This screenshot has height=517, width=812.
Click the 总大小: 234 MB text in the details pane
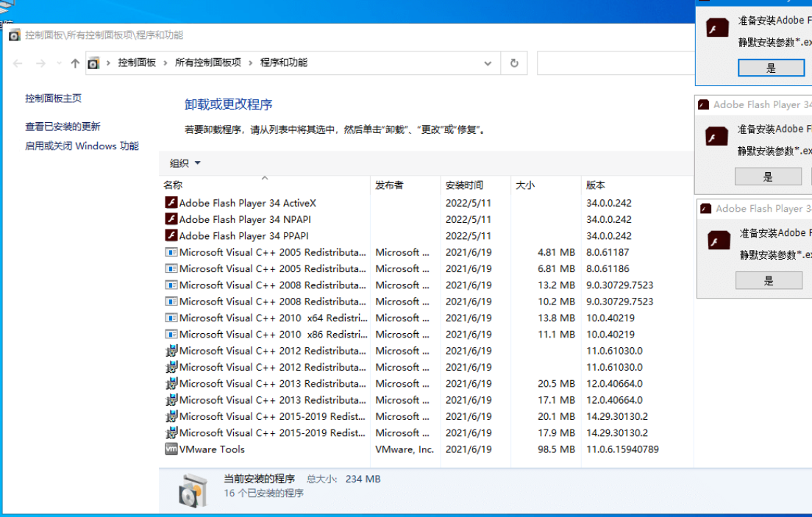(343, 479)
